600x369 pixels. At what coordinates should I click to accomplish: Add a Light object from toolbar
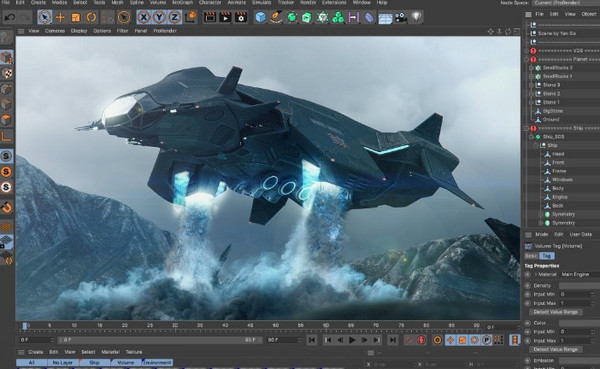(x=417, y=17)
